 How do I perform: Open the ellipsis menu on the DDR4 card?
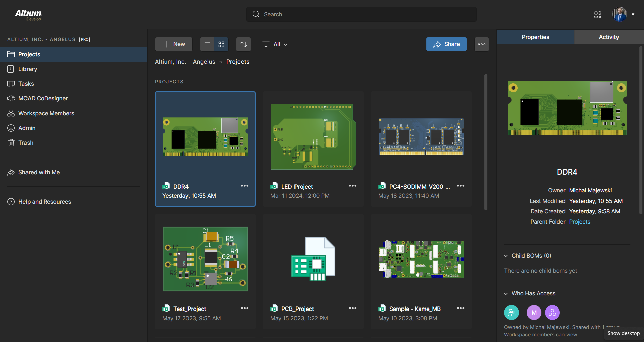245,186
